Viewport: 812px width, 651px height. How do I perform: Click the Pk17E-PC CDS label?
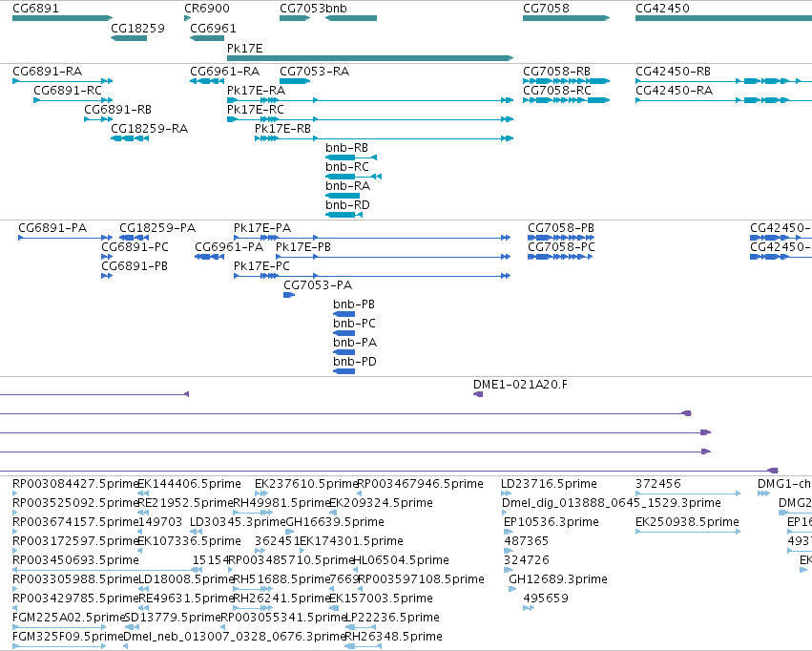[x=261, y=266]
